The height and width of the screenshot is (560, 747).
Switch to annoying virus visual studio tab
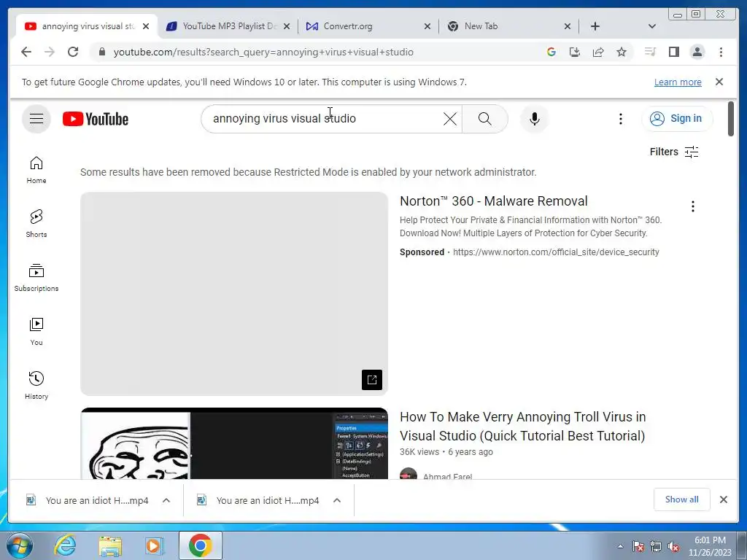(x=86, y=26)
